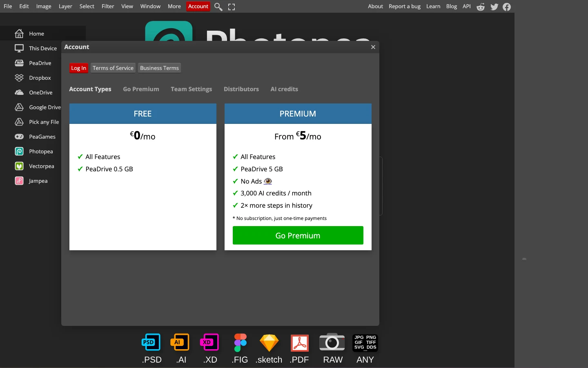
Task: Open the .sketch diamond format icon
Action: [269, 343]
